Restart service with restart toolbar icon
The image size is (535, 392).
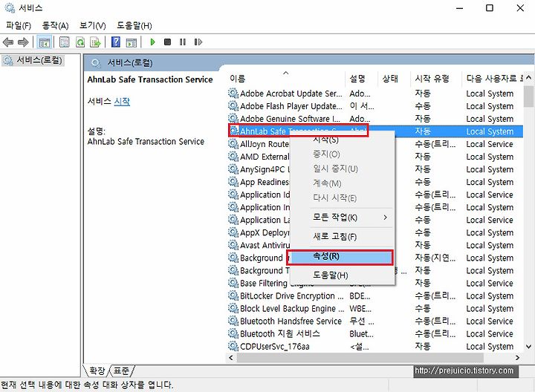(198, 42)
